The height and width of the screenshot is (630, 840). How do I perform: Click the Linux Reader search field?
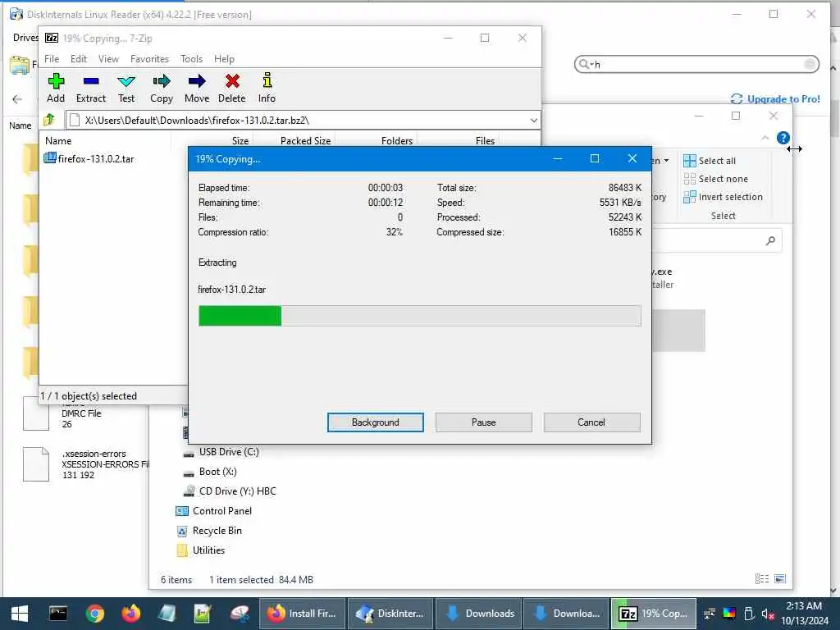point(696,64)
